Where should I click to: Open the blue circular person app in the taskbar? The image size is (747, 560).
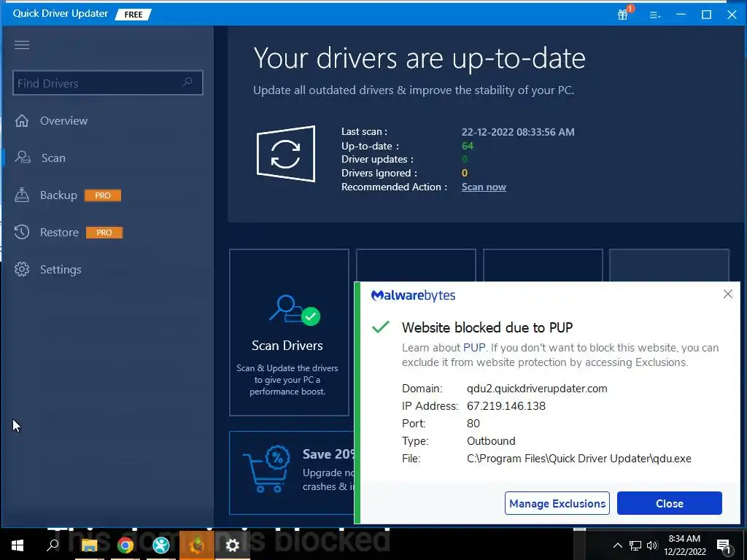161,545
